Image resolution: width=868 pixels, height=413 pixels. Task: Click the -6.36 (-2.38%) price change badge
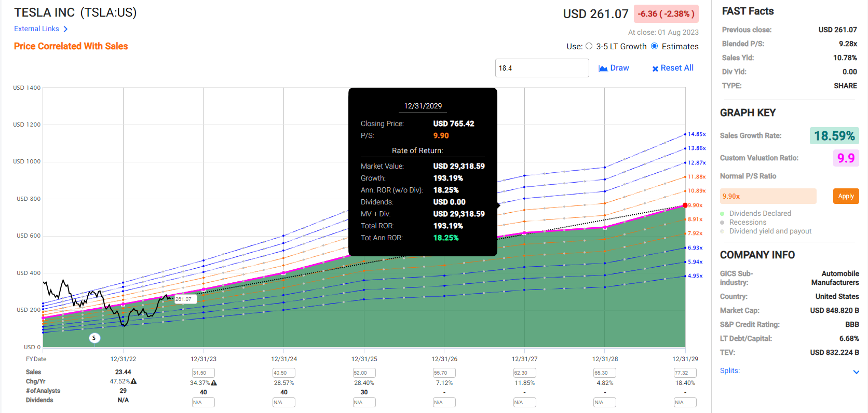666,14
